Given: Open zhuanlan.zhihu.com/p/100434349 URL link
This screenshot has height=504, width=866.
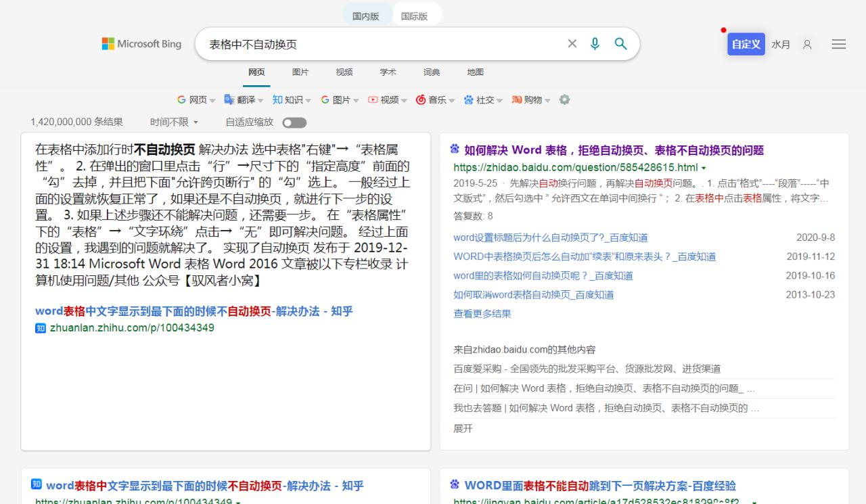Looking at the screenshot, I should (x=132, y=328).
